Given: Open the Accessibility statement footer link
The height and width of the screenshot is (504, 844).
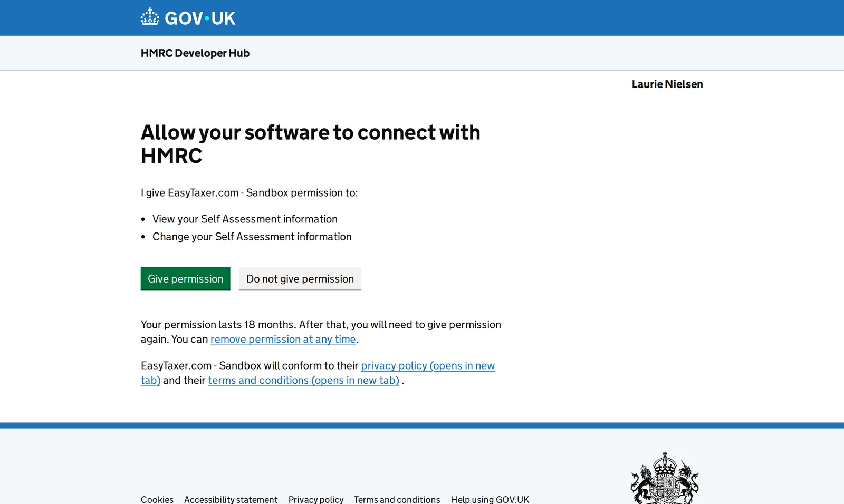Looking at the screenshot, I should [231, 499].
